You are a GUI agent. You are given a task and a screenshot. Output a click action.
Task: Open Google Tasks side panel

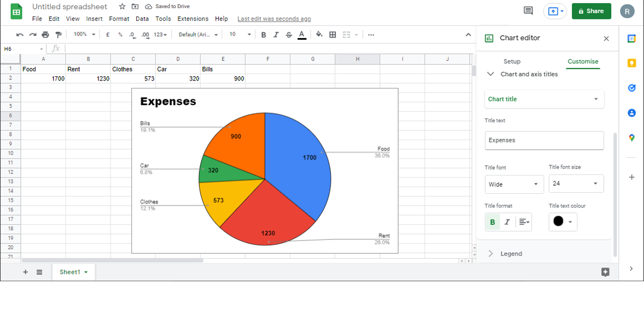pos(632,87)
